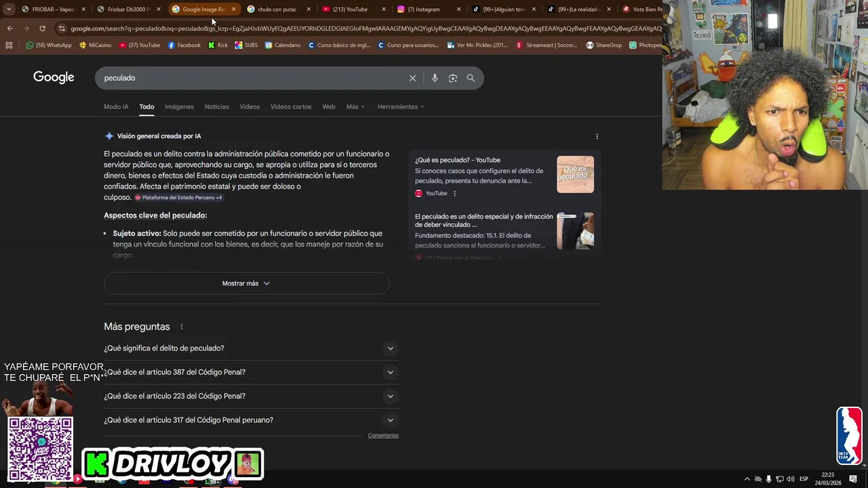This screenshot has width=868, height=488.
Task: Click the Comentarios feedback link
Action: tap(383, 436)
